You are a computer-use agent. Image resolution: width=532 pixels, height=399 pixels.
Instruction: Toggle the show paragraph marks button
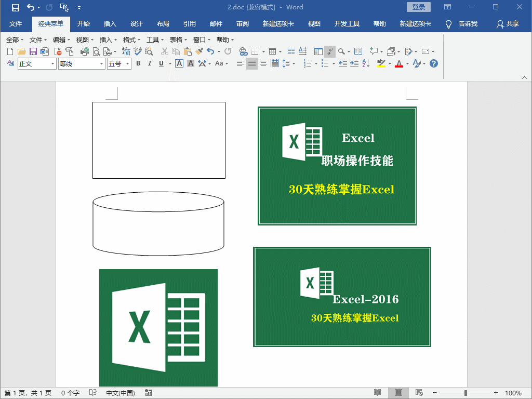(330, 51)
